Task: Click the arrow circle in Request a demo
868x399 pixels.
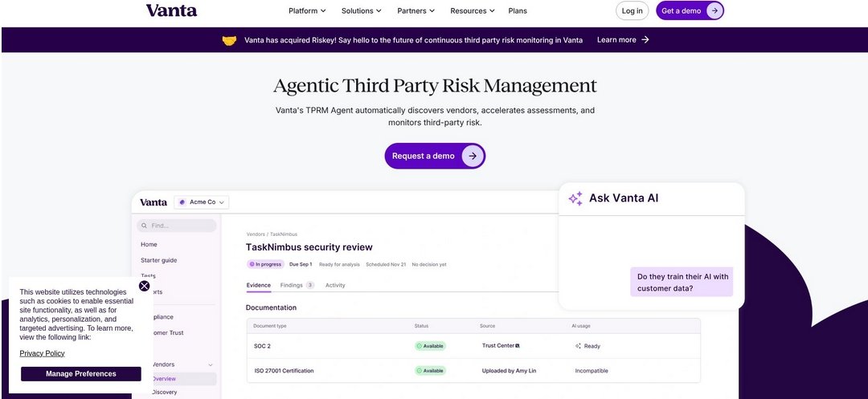Action: [x=473, y=156]
